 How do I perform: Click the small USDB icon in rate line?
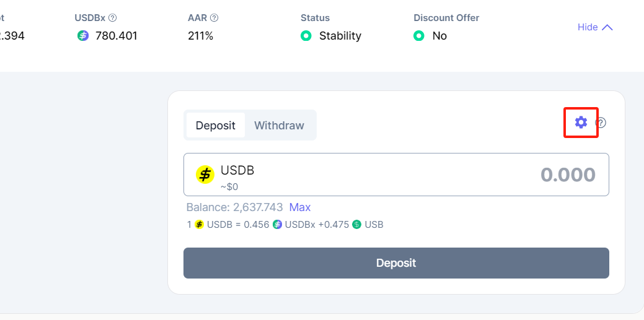[199, 225]
